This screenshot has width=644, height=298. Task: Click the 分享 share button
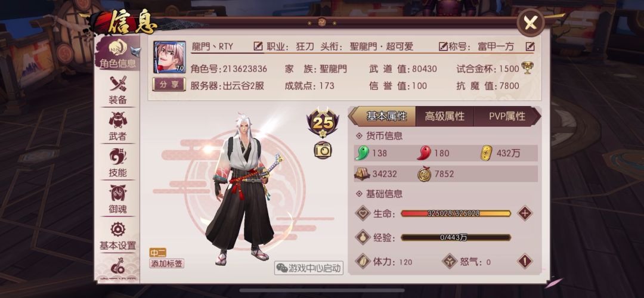pos(169,85)
